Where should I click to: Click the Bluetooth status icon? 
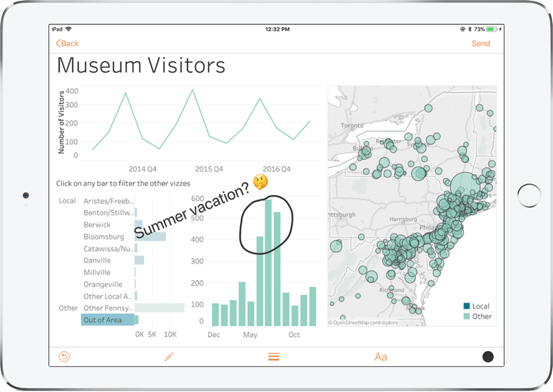click(470, 29)
